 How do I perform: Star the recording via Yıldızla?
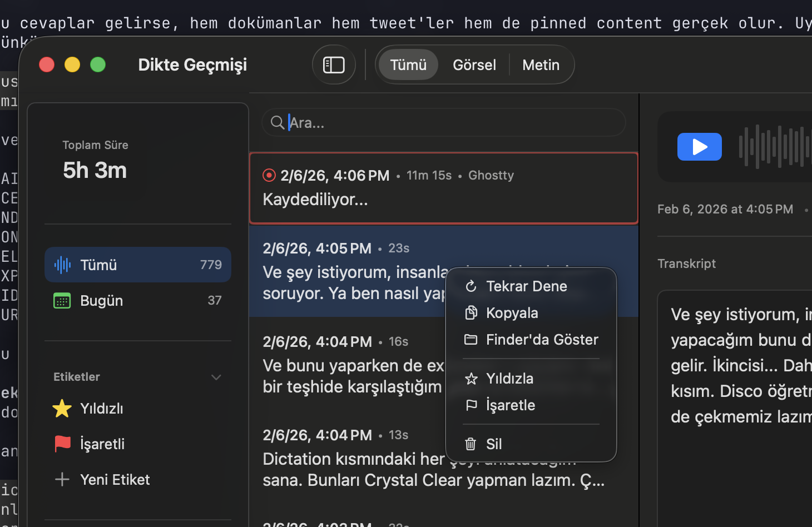(x=510, y=378)
